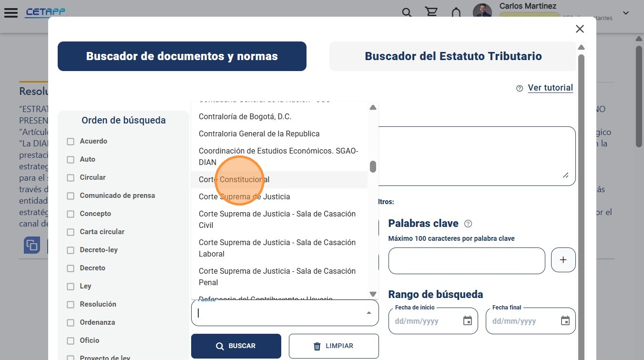The width and height of the screenshot is (644, 360).
Task: Check the Acuerdo checkbox
Action: [71, 142]
